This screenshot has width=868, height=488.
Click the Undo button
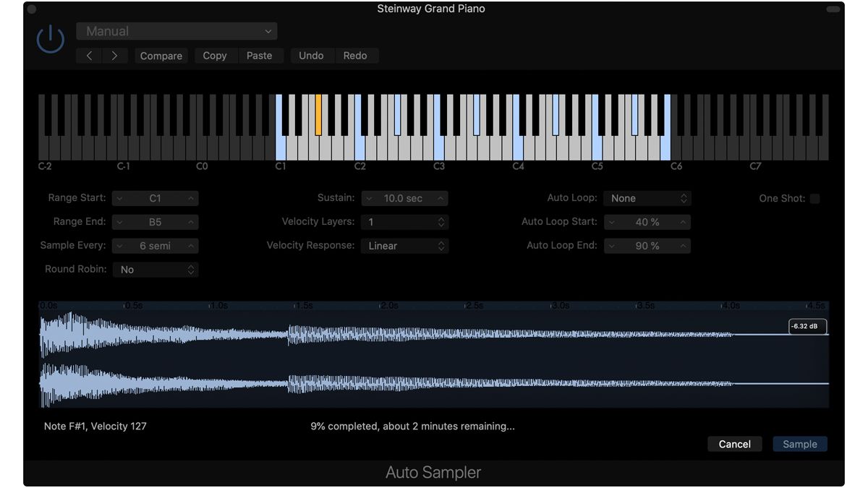(x=312, y=56)
